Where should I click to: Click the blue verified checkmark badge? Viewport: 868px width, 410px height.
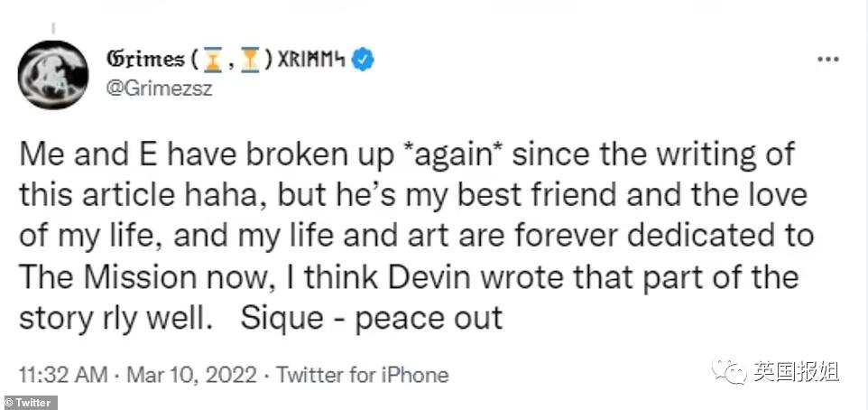[364, 61]
